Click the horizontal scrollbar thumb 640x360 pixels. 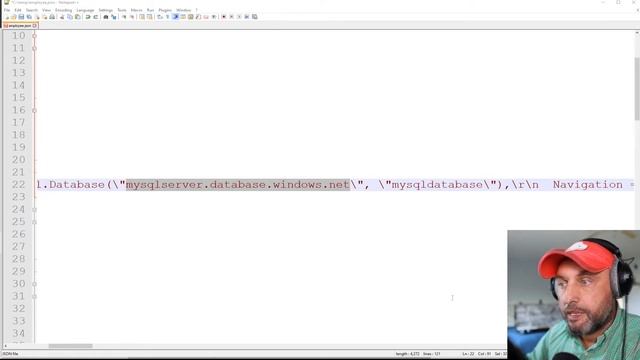70,346
